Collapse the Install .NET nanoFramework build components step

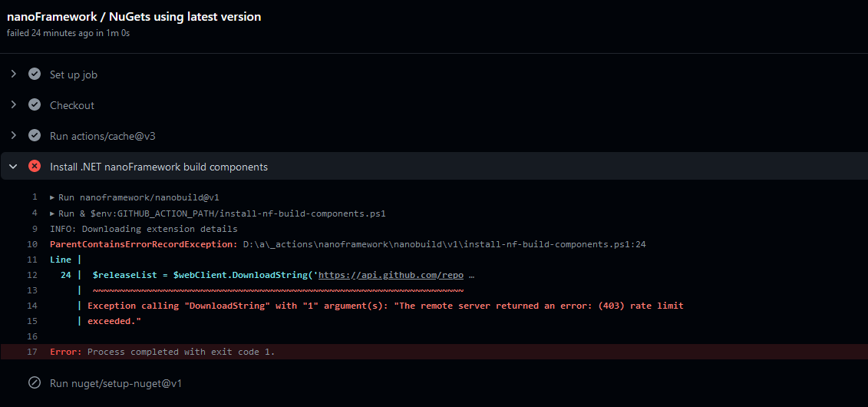(x=14, y=167)
